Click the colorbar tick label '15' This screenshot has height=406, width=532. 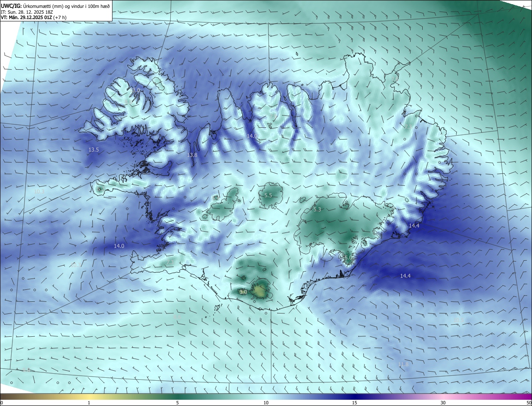(355, 403)
